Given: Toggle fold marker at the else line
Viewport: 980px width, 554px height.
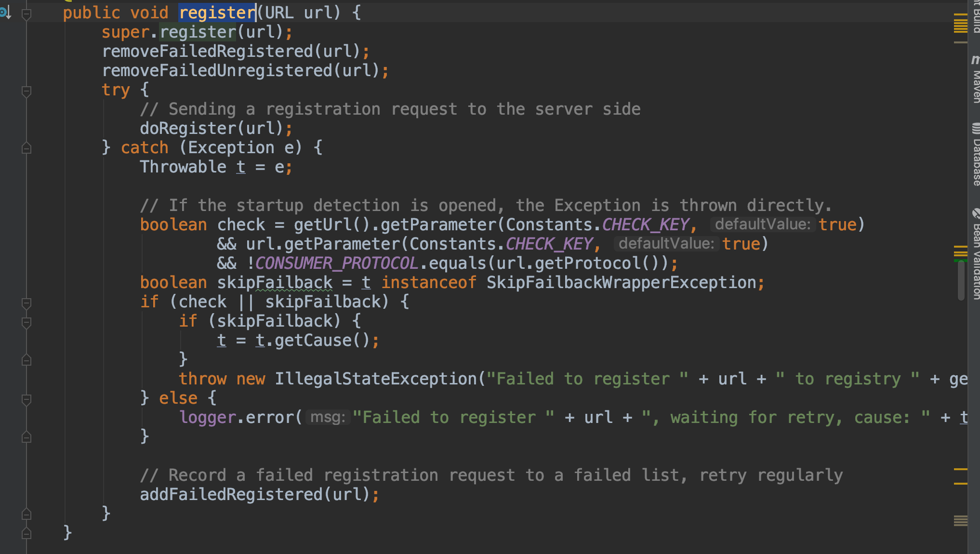Looking at the screenshot, I should coord(26,399).
